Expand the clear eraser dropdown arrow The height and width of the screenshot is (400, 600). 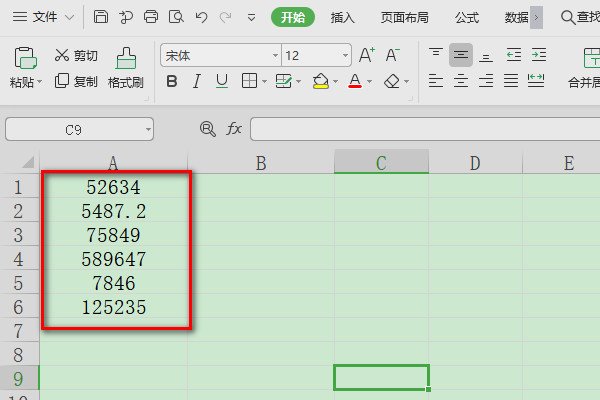tap(406, 82)
